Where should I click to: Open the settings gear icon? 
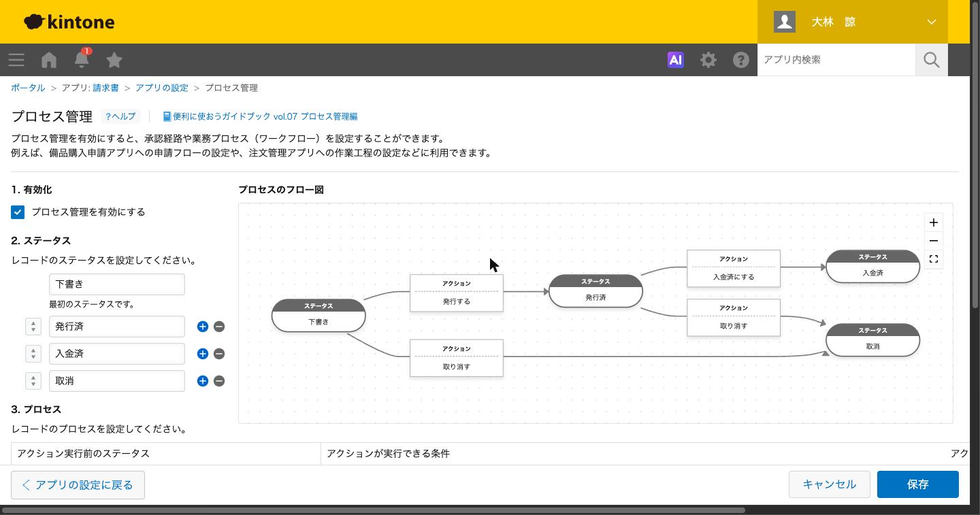(x=708, y=60)
